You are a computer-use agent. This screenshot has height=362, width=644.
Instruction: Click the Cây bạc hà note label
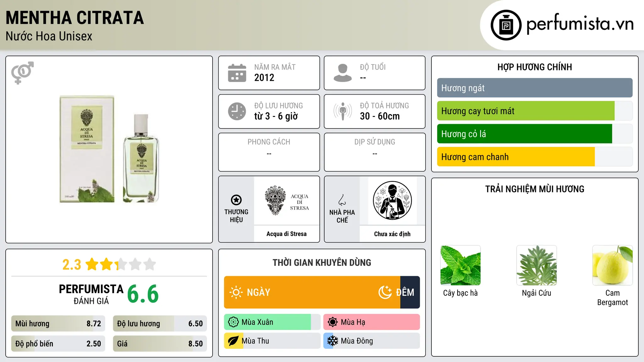click(x=460, y=293)
